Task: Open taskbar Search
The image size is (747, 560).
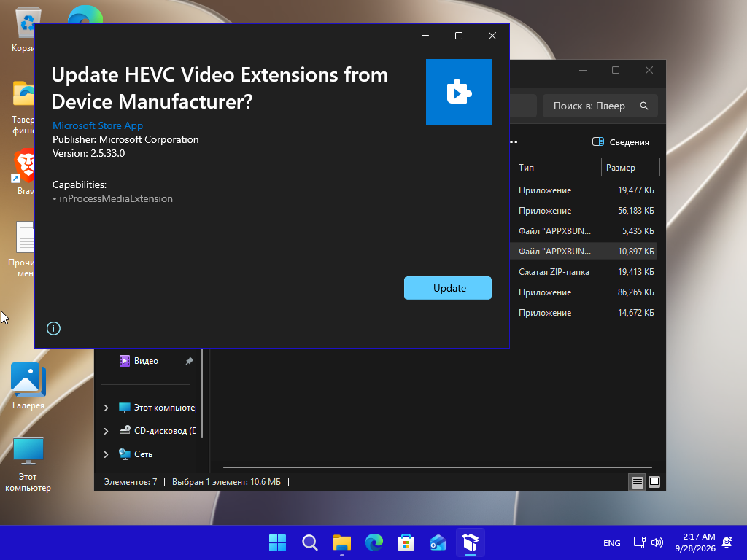Action: 309,542
